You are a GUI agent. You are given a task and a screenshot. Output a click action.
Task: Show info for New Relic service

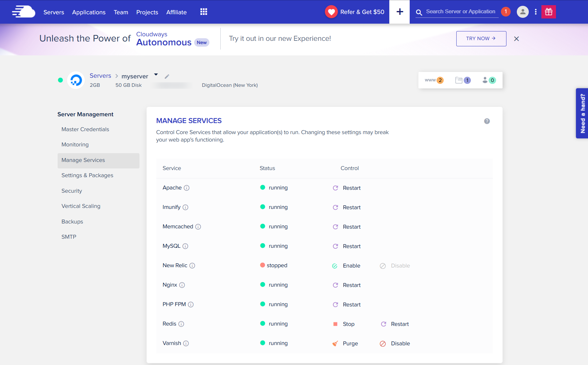click(192, 266)
